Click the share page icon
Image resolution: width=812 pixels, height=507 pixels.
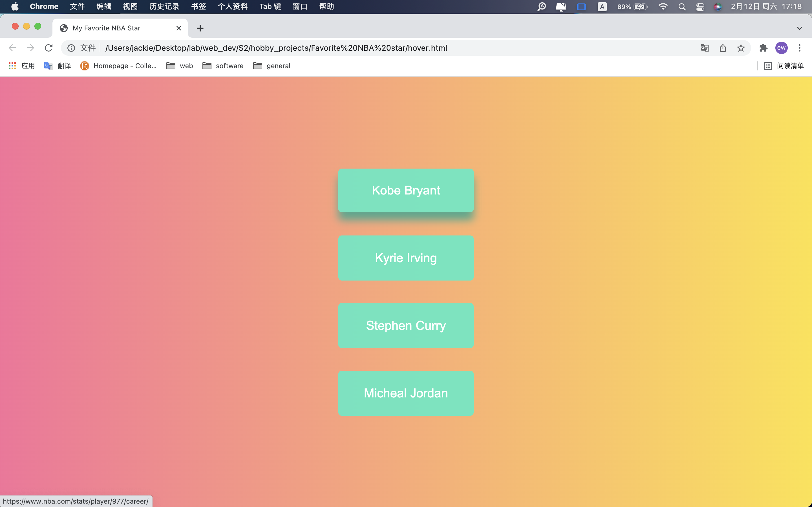[723, 48]
